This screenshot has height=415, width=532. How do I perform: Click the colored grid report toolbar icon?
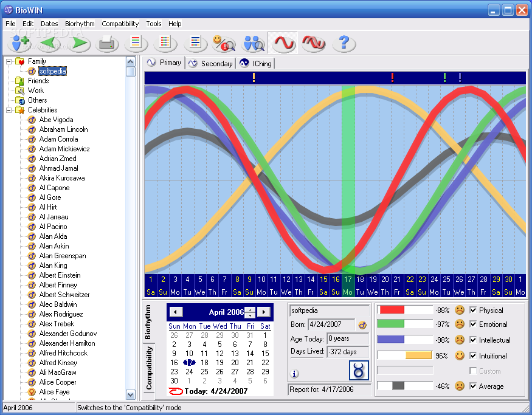point(165,43)
